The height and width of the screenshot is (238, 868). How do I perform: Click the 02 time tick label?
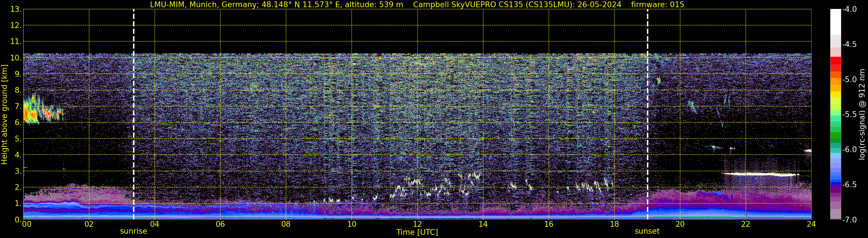click(x=89, y=224)
